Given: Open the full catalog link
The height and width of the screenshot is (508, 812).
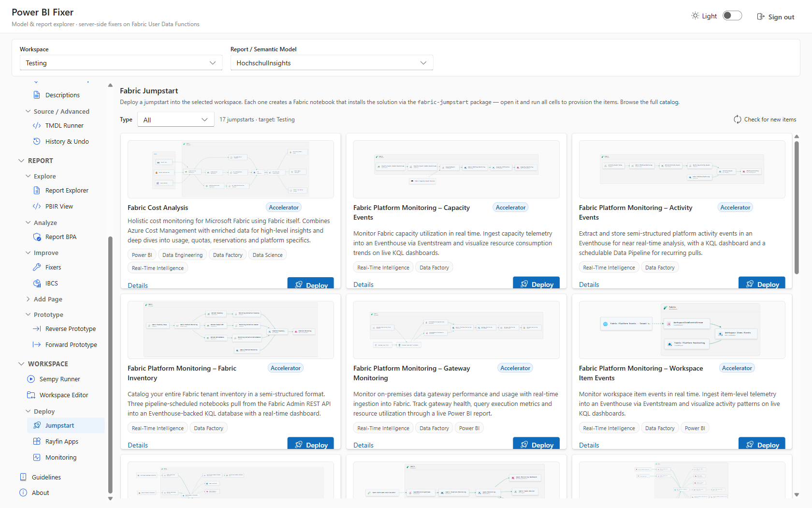Looking at the screenshot, I should (x=669, y=102).
